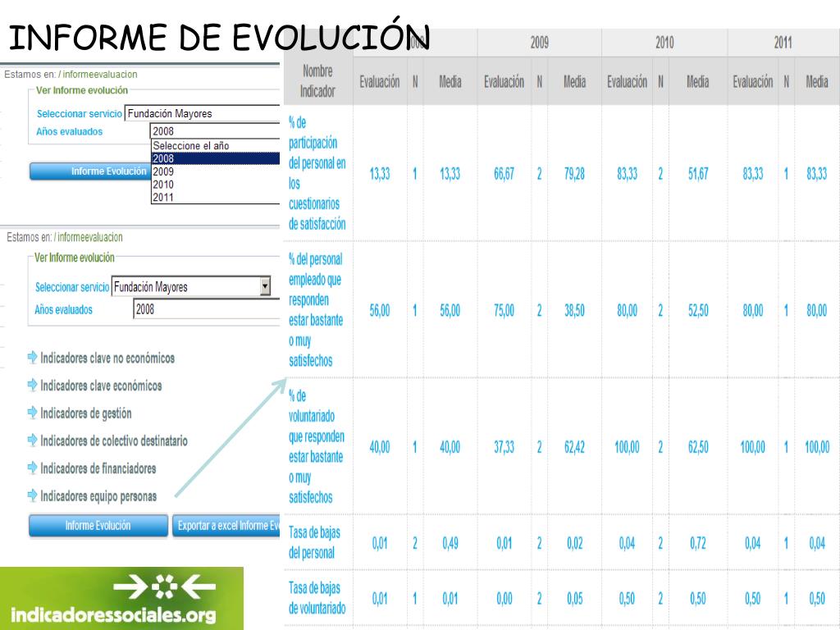Click the 0,72 media value
Screen dimensions: 840x630
[698, 543]
